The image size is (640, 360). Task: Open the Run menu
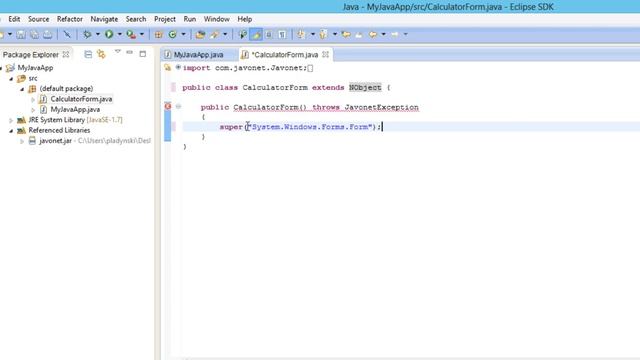(190, 19)
